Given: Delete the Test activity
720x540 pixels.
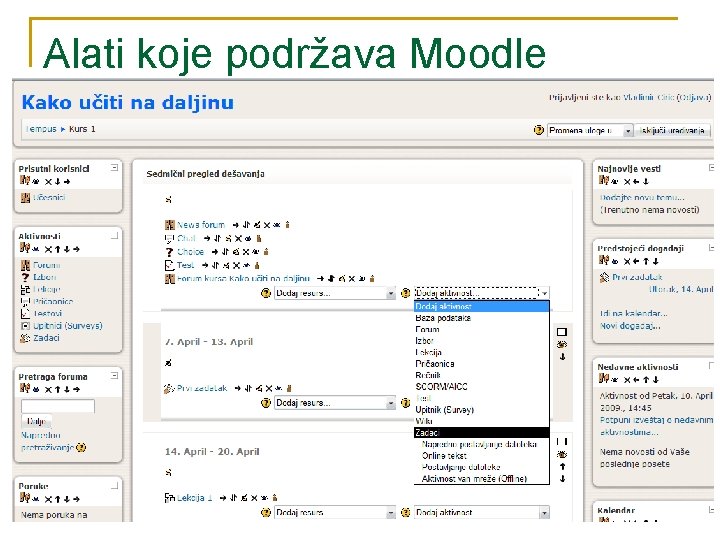Looking at the screenshot, I should click(x=236, y=265).
